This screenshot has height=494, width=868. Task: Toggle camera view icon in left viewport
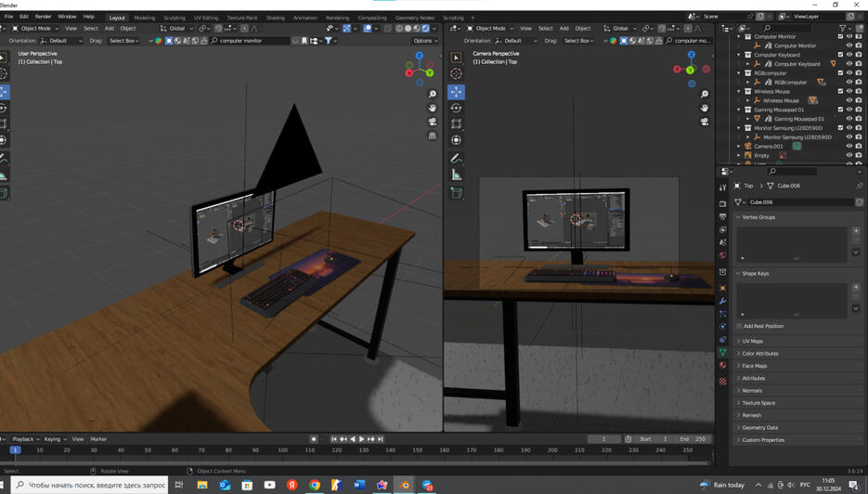[433, 122]
